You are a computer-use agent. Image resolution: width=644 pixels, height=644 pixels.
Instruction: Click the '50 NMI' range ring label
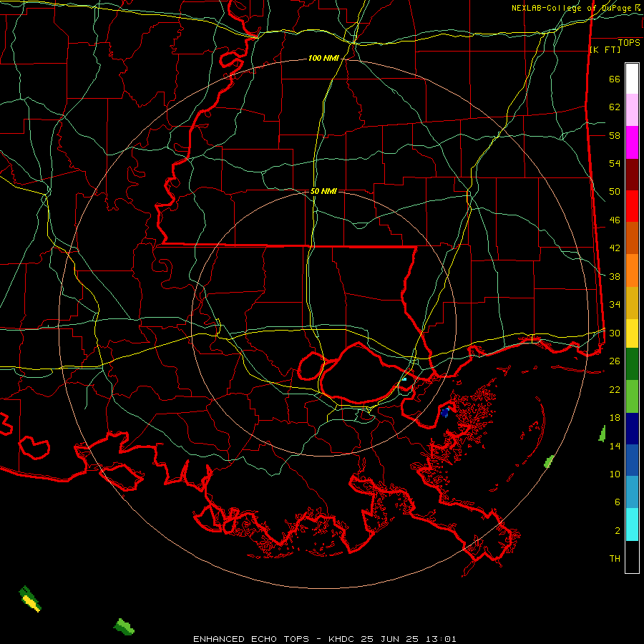(x=323, y=191)
